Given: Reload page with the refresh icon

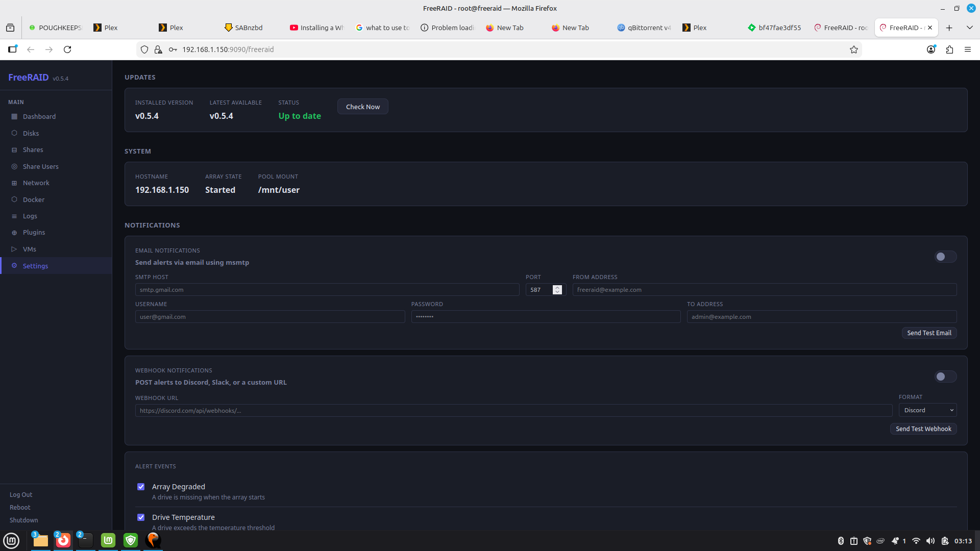Looking at the screenshot, I should pos(67,49).
